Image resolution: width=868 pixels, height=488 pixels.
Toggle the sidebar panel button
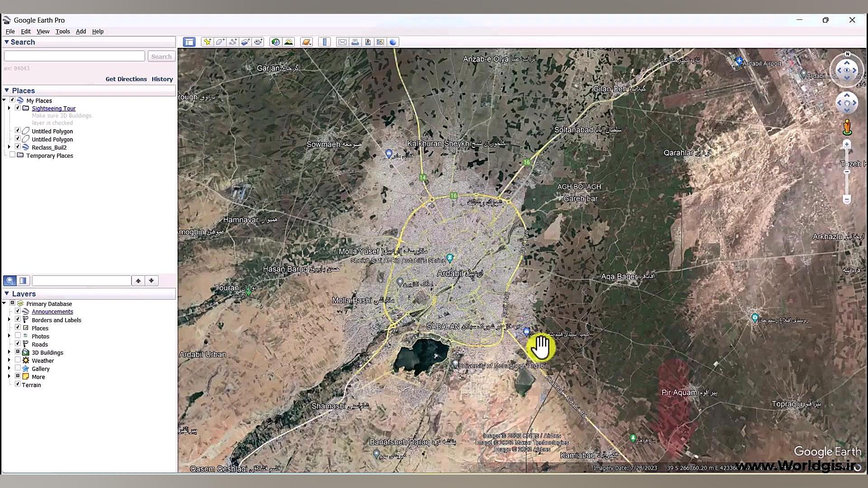[x=189, y=42]
